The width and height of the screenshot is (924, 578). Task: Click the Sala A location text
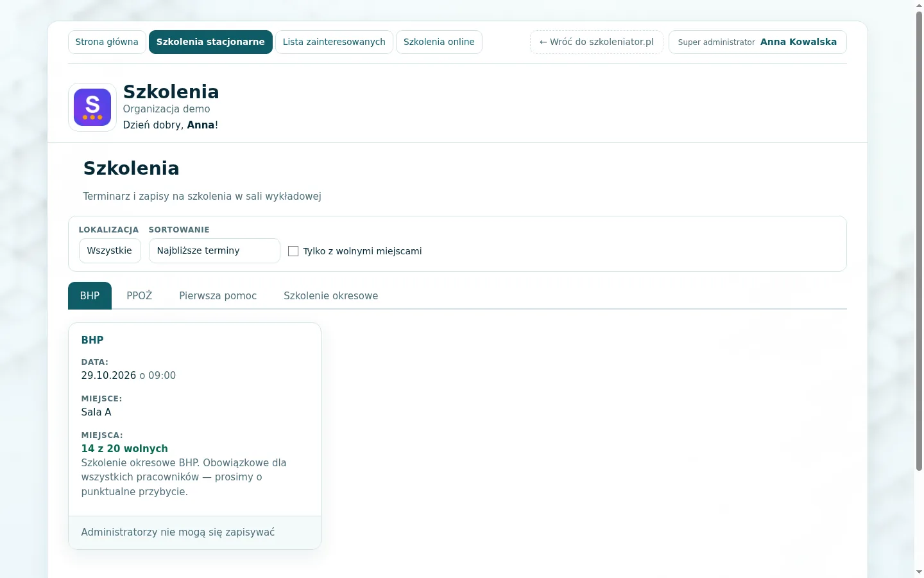tap(96, 412)
